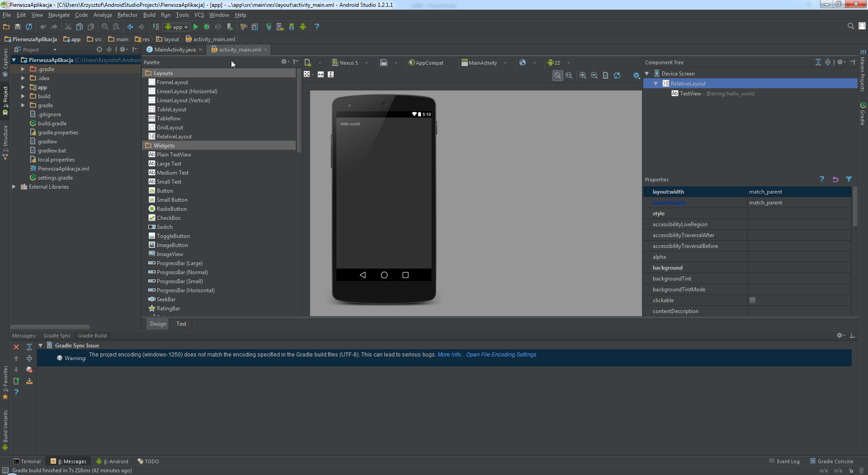Switch to MainActivity.java editor tab
This screenshot has height=475, width=868.
click(x=175, y=50)
